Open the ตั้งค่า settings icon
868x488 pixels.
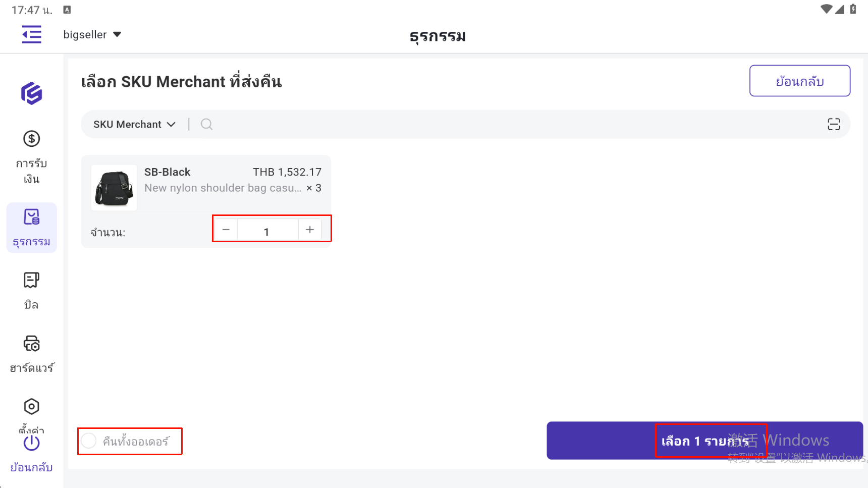click(31, 407)
